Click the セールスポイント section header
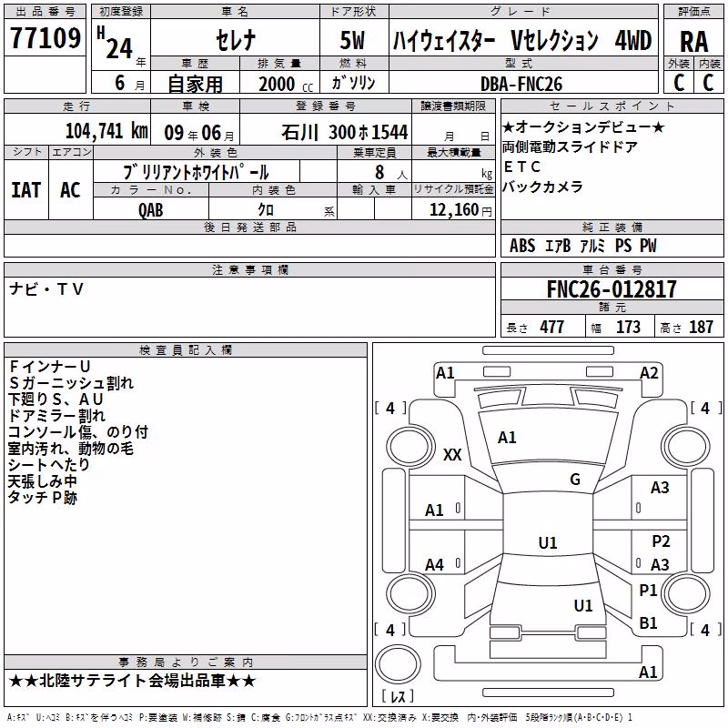Image resolution: width=728 pixels, height=728 pixels. click(x=612, y=106)
